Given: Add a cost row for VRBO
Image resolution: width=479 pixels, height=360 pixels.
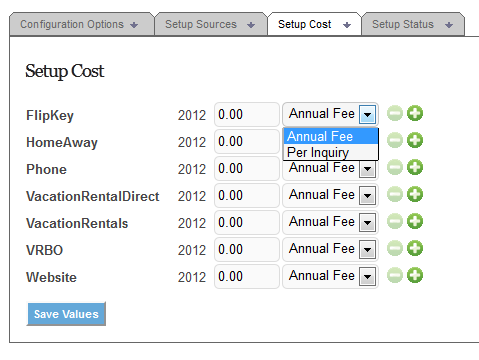Looking at the screenshot, I should point(415,248).
